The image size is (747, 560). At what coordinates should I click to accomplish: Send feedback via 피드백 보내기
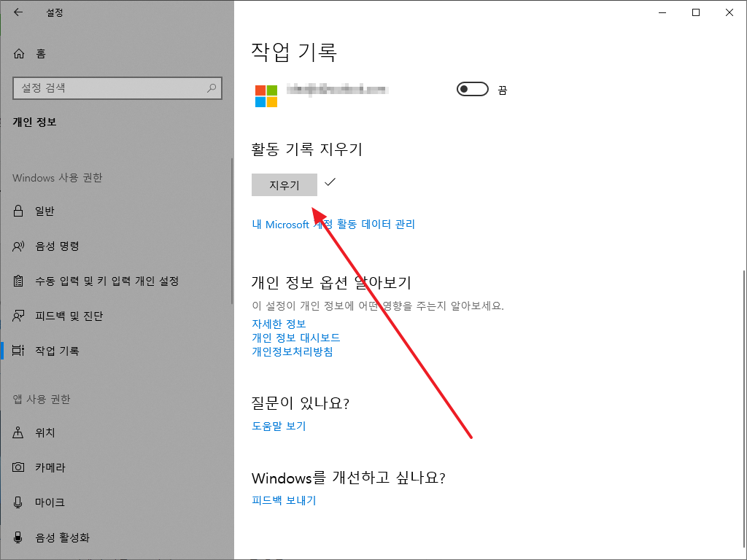click(282, 500)
